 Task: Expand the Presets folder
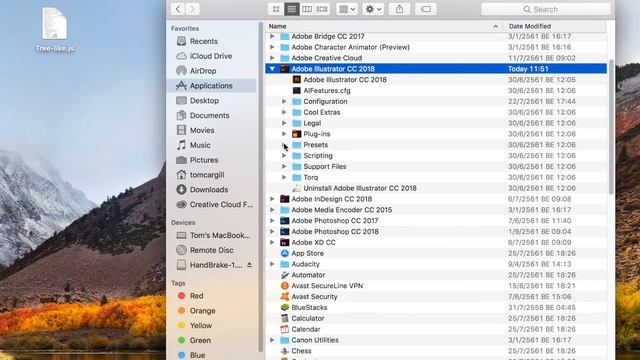click(284, 145)
